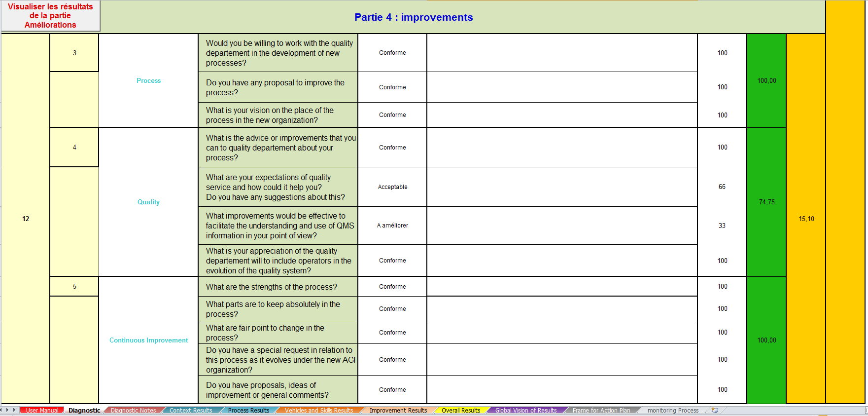Image resolution: width=868 pixels, height=416 pixels.
Task: Click comment cell beside Acceptable answer
Action: (x=562, y=187)
